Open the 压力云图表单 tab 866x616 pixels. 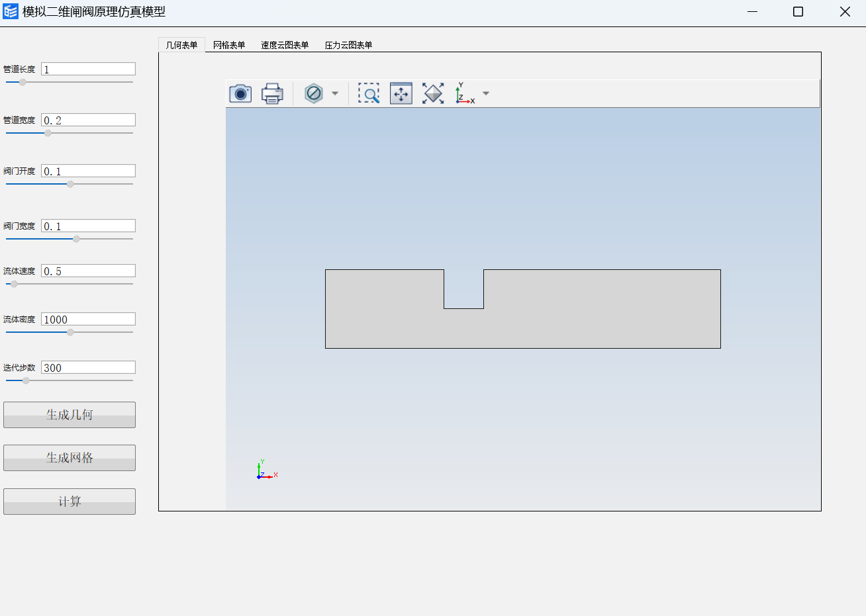pyautogui.click(x=348, y=45)
